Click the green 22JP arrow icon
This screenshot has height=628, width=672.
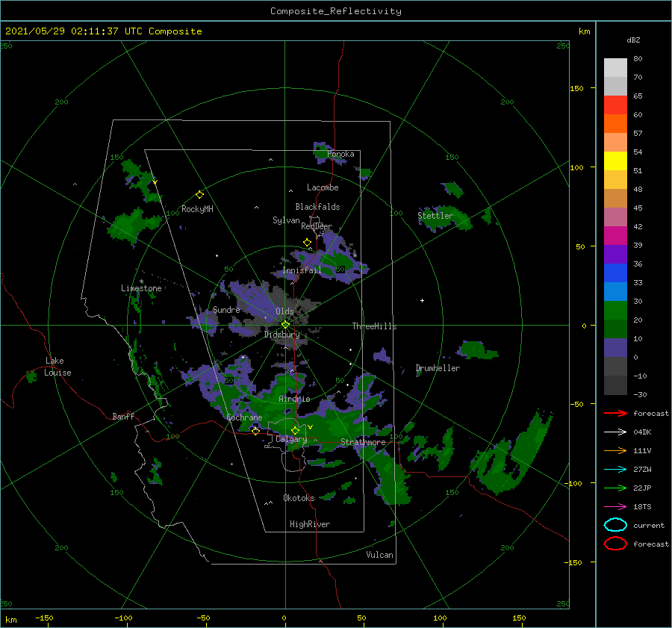[x=615, y=488]
